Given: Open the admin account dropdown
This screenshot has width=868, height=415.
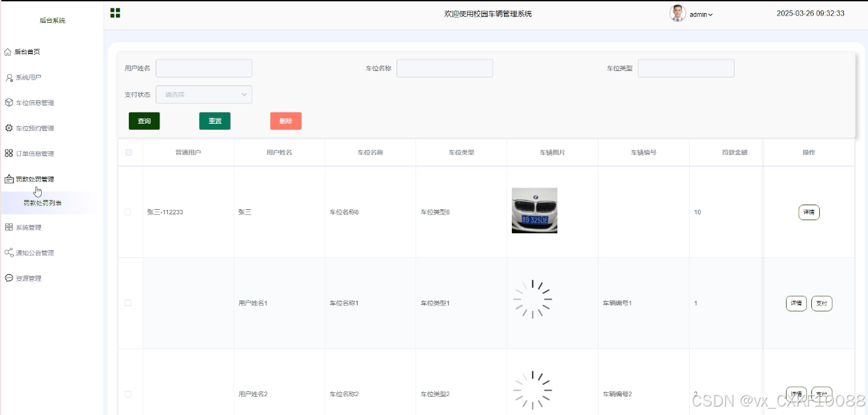Looking at the screenshot, I should click(x=701, y=14).
